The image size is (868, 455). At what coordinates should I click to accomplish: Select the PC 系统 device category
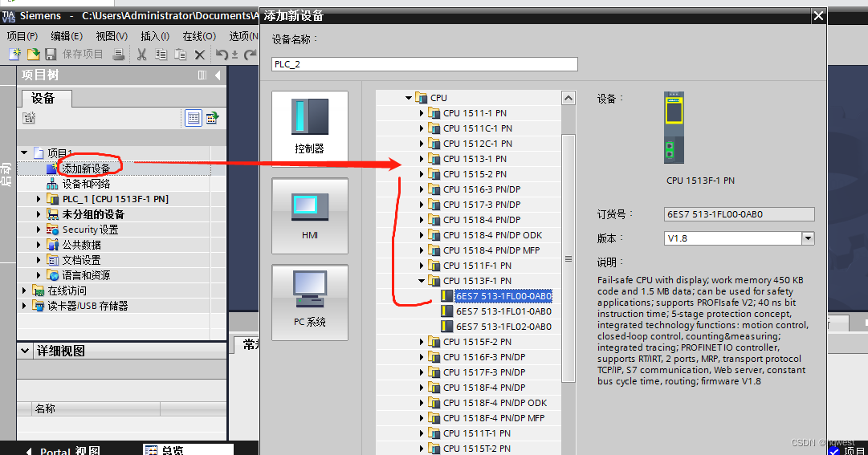[x=310, y=303]
